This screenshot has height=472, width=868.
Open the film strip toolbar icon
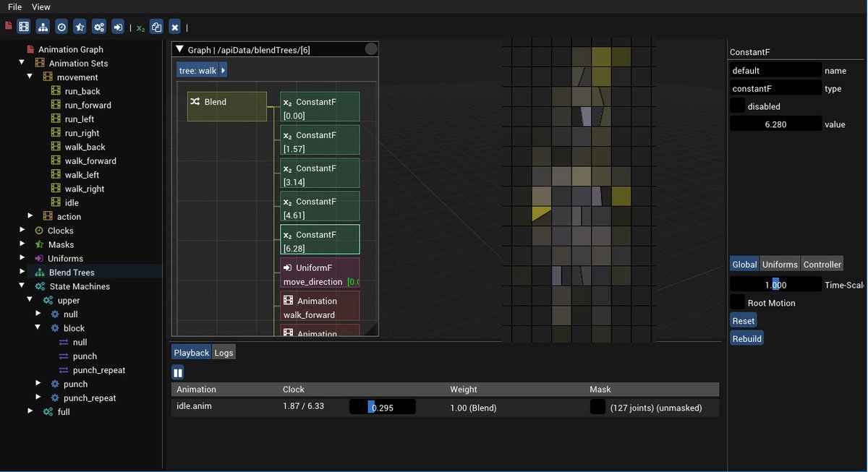click(x=24, y=27)
